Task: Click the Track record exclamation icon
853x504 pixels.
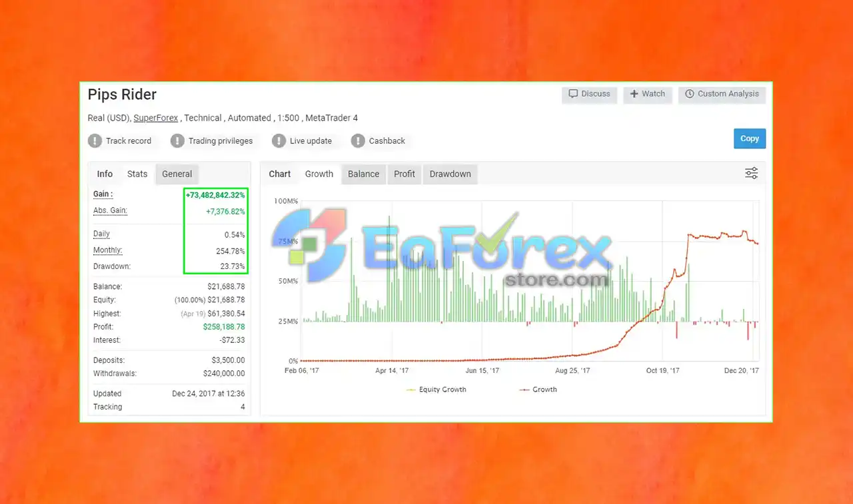Action: pyautogui.click(x=95, y=140)
